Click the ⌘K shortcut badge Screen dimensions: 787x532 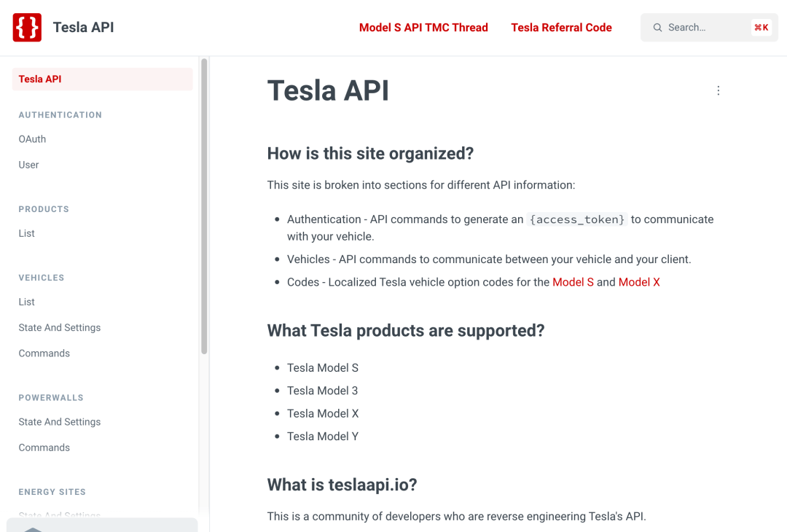pos(761,28)
